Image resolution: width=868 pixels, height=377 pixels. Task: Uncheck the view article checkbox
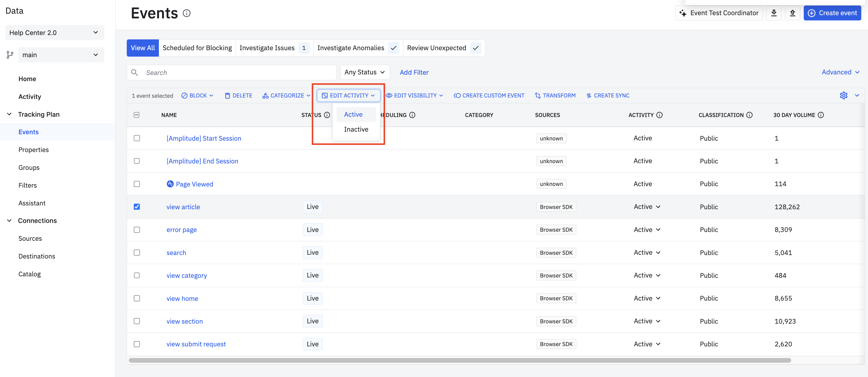click(x=136, y=207)
